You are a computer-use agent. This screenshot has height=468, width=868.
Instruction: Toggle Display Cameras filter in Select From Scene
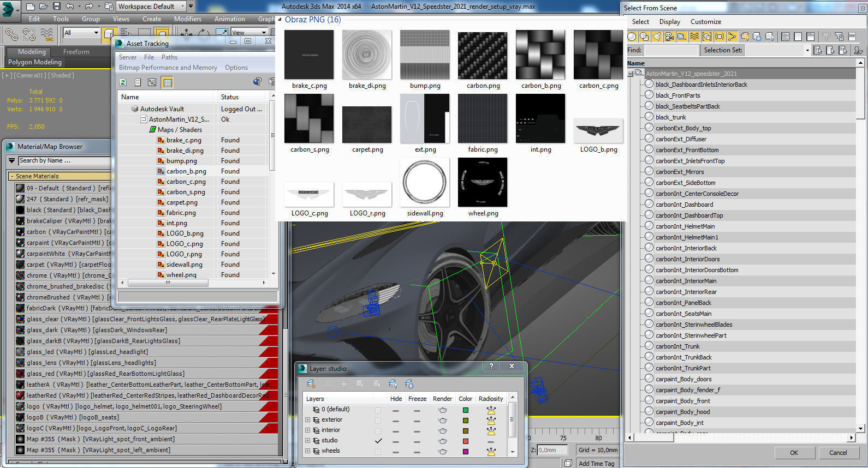coord(669,37)
